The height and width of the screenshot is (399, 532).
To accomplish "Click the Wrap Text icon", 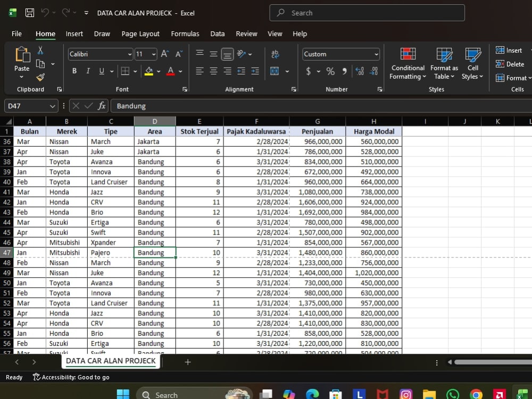I will pos(275,54).
